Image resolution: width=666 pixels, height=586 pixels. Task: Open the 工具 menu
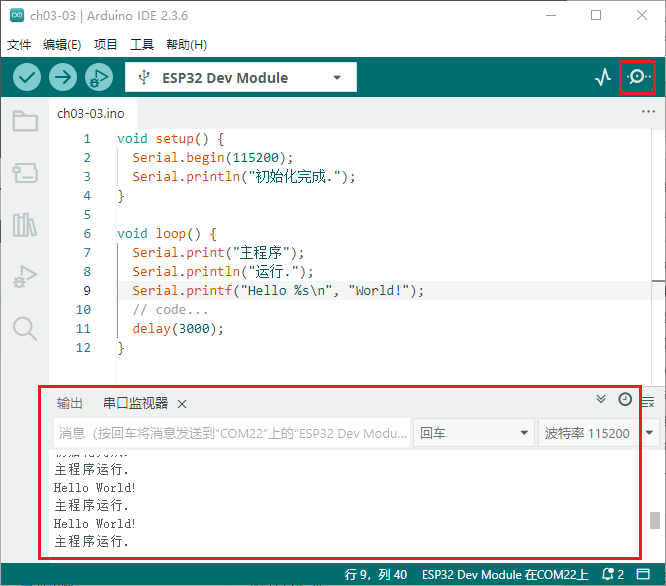[x=142, y=45]
